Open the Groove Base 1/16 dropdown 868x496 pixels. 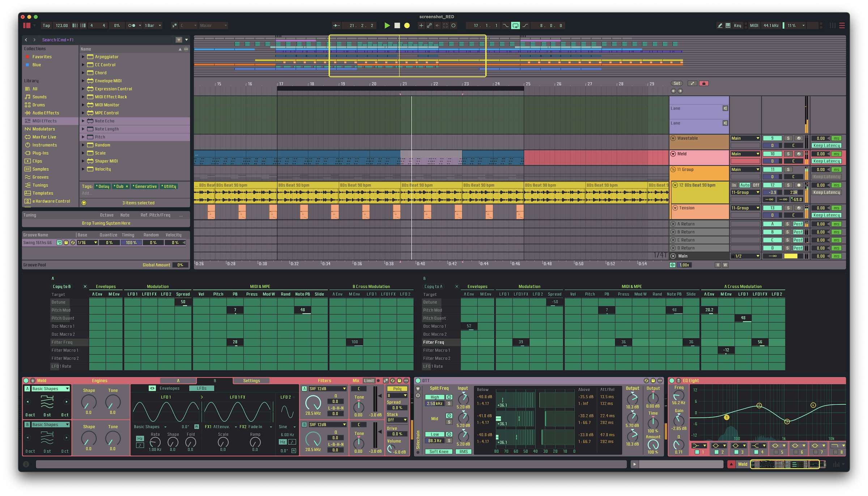pyautogui.click(x=87, y=243)
